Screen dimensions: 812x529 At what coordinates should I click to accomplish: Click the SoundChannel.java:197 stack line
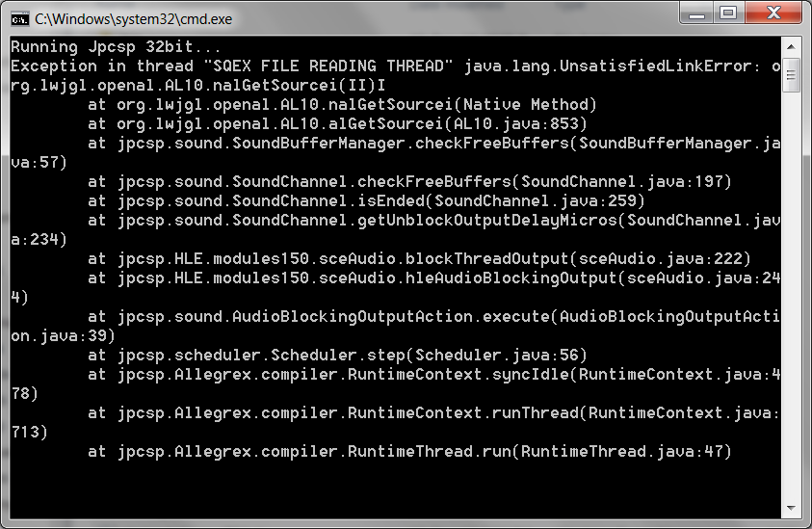click(x=409, y=181)
